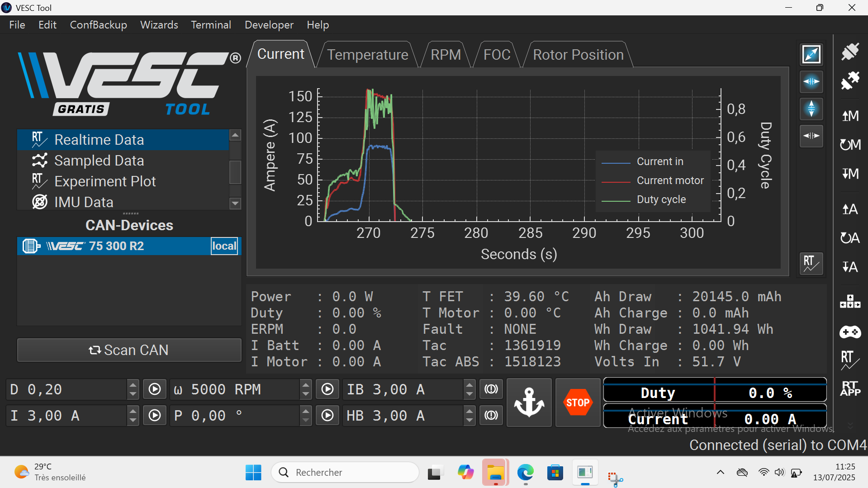Click the anchor brake icon

(x=529, y=402)
